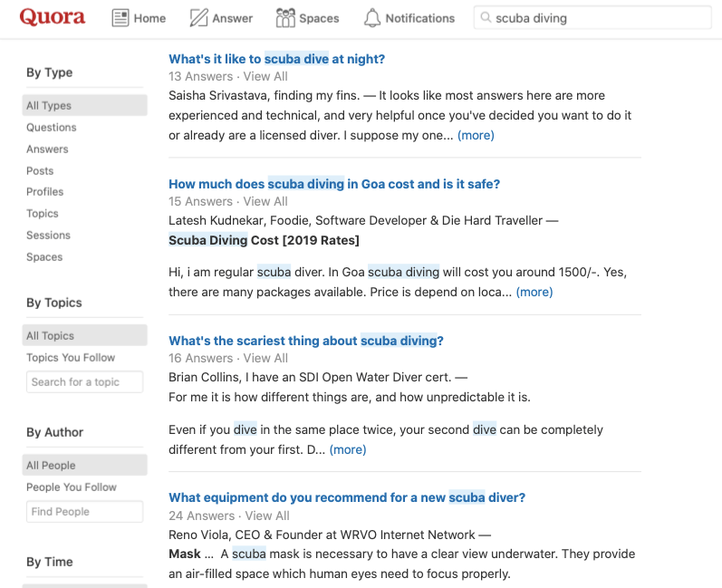Filter results by Questions
This screenshot has height=588, width=722.
click(51, 128)
